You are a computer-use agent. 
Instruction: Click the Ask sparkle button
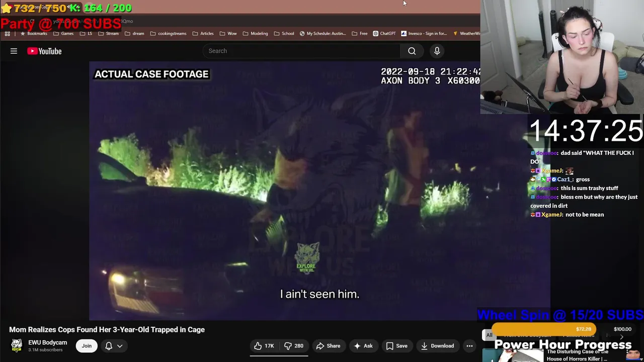click(363, 346)
